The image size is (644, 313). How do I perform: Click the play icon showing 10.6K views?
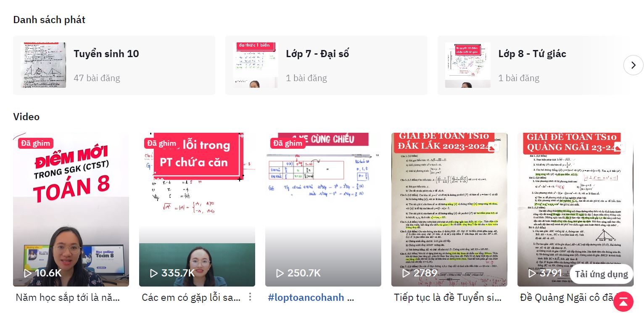(x=28, y=273)
